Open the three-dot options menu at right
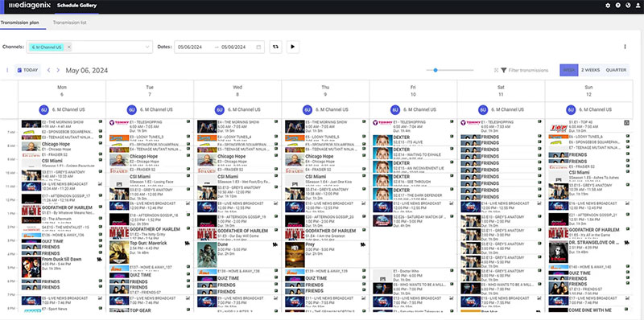The image size is (644, 320). point(625,47)
